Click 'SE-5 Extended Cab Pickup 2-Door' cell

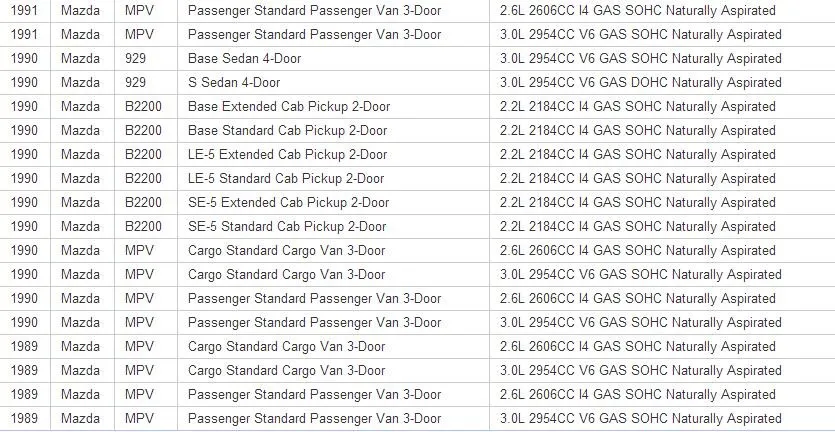click(333, 202)
